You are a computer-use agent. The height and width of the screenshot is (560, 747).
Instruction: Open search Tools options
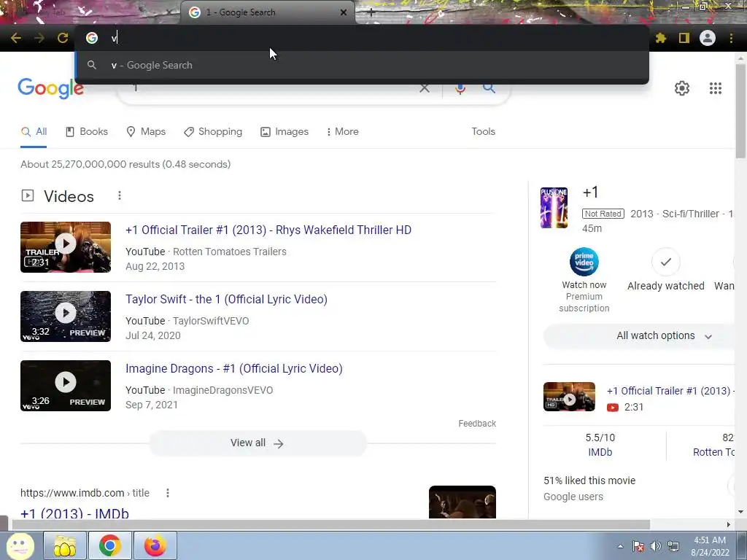pos(483,132)
